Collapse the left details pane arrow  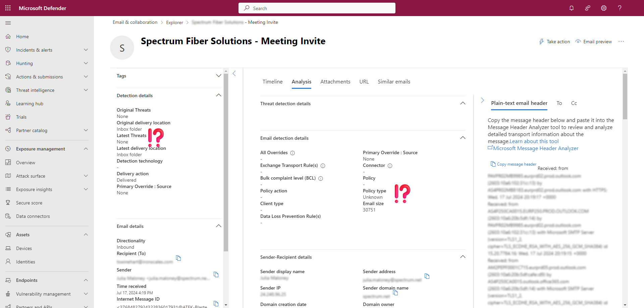click(234, 73)
